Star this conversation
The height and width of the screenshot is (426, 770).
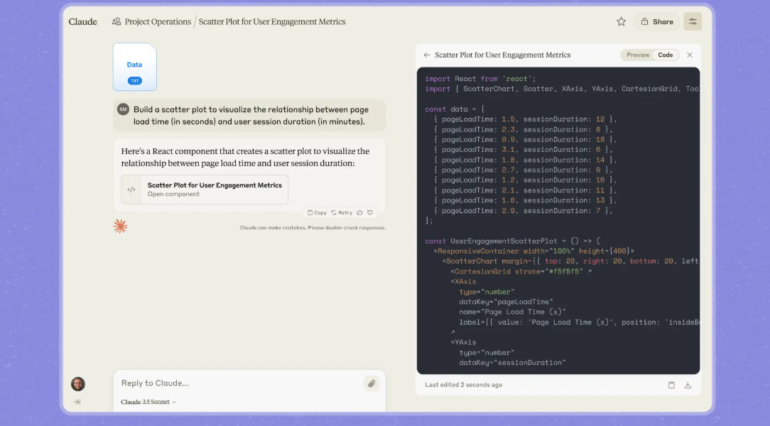point(621,22)
